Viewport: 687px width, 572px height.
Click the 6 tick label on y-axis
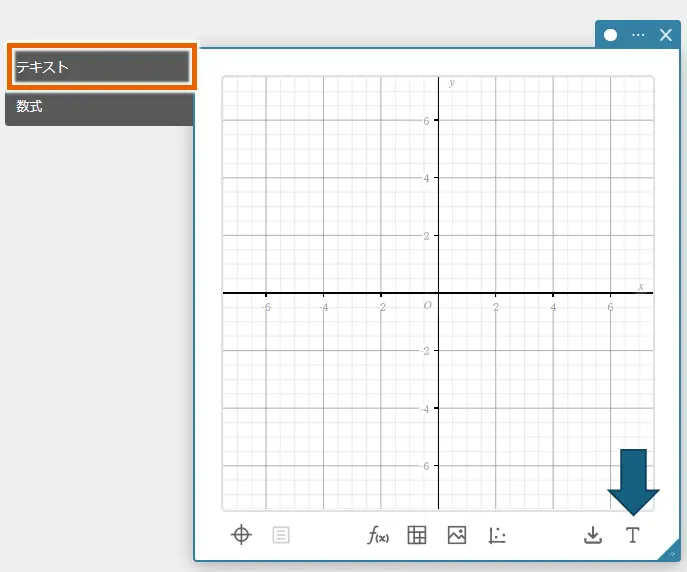[427, 121]
